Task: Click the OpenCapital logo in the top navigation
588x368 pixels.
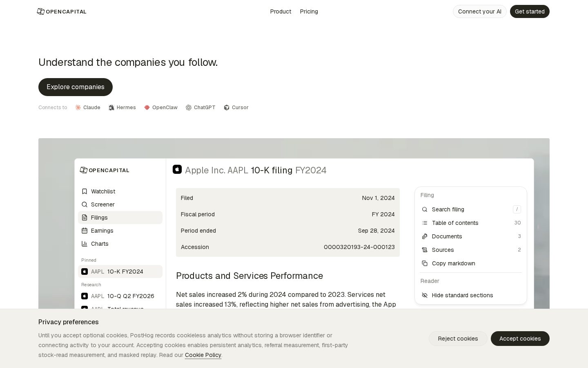Action: click(62, 11)
